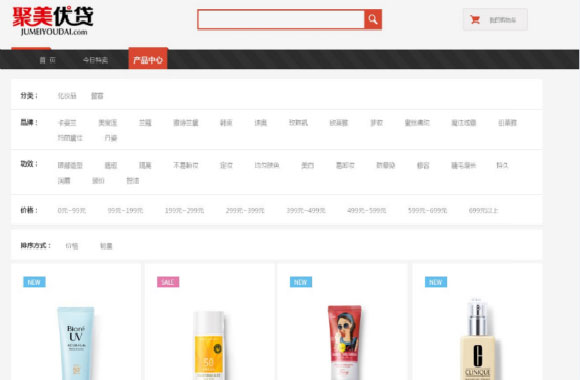Select the 199元-299元 price range
580x380 pixels.
184,211
